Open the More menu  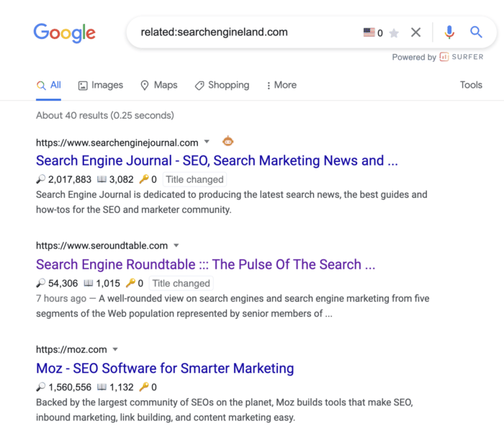click(281, 85)
